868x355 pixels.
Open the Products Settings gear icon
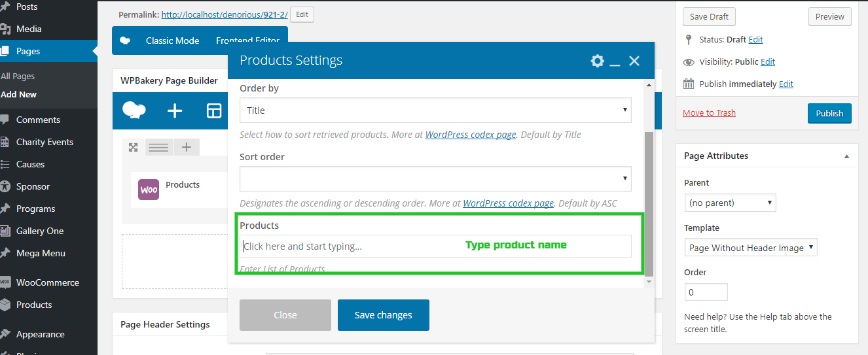(597, 61)
